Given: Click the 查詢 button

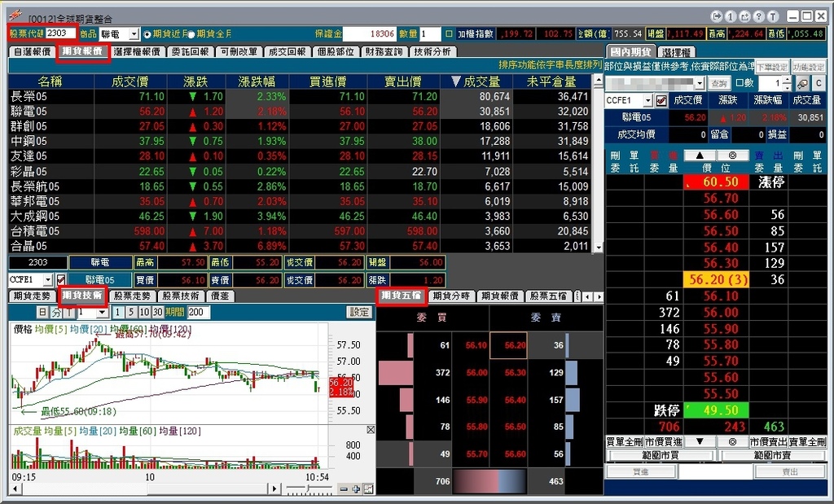Looking at the screenshot, I should pyautogui.click(x=719, y=84).
